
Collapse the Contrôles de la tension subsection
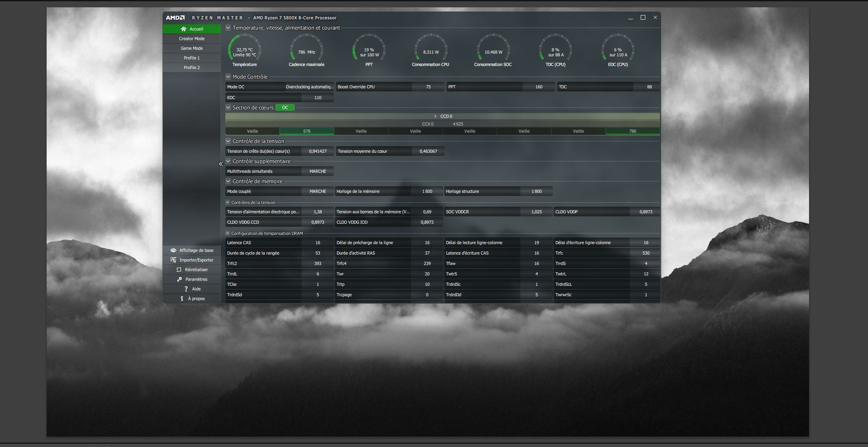[228, 202]
